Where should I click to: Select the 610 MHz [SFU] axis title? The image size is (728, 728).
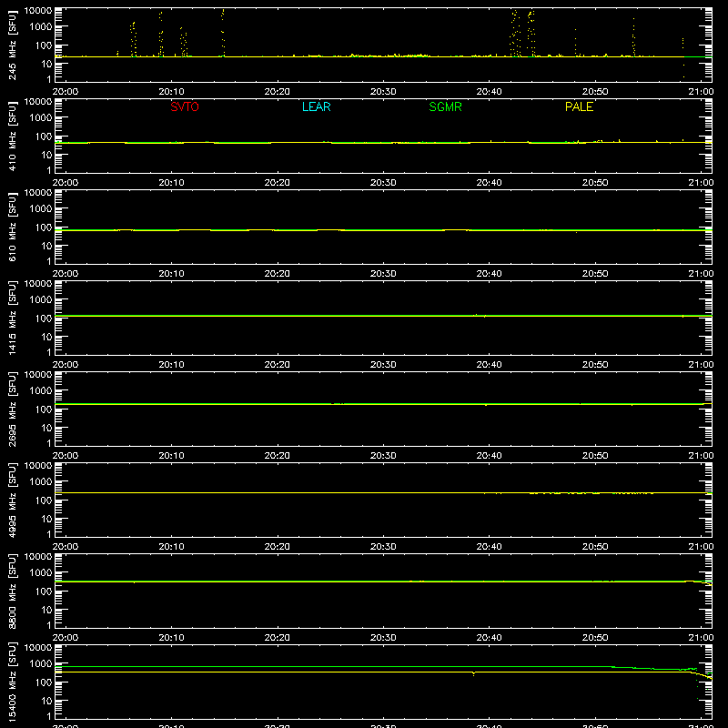[x=13, y=227]
